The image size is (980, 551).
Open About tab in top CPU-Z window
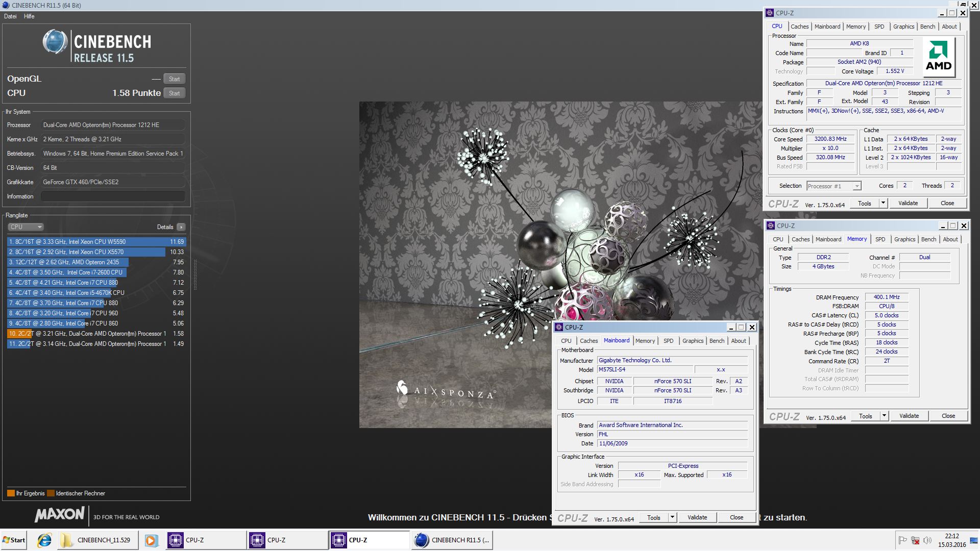pyautogui.click(x=949, y=27)
